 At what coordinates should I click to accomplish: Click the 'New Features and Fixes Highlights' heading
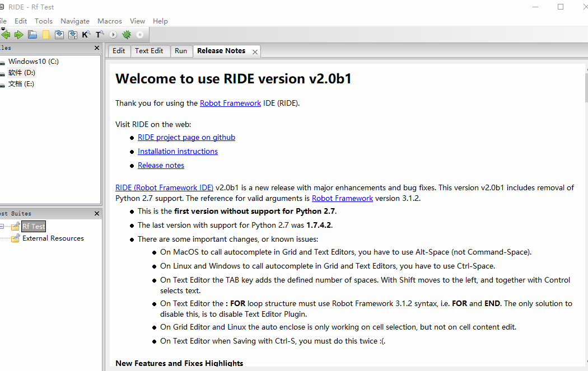(179, 363)
